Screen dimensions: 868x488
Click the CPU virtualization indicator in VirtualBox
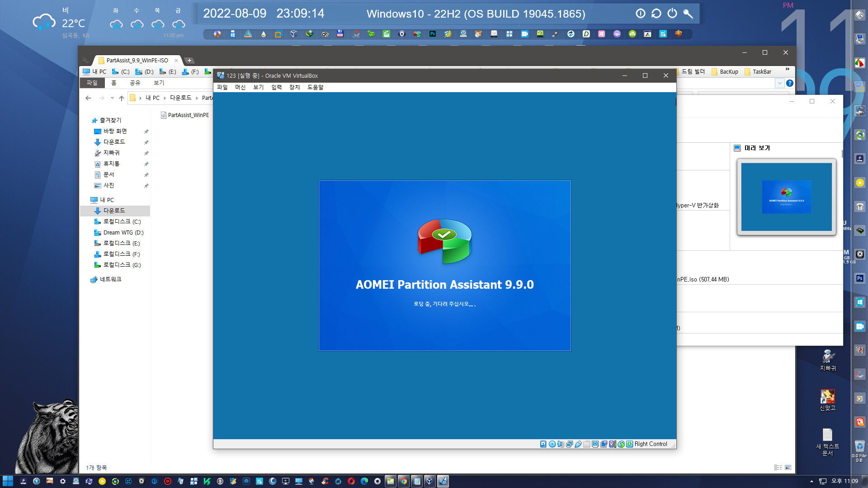coord(613,444)
